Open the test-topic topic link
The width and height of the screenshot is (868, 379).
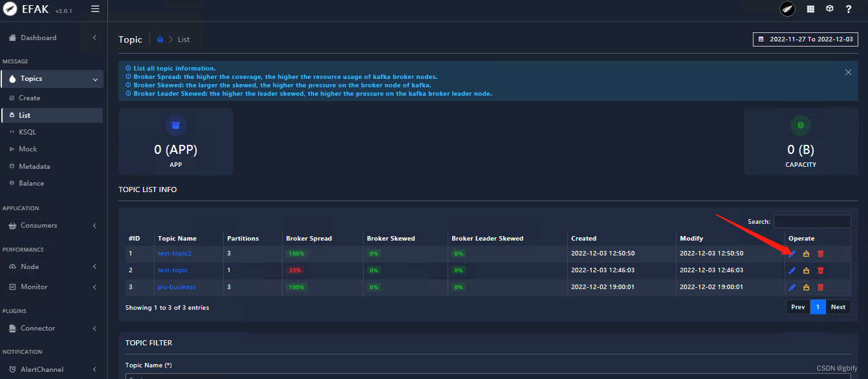tap(173, 270)
